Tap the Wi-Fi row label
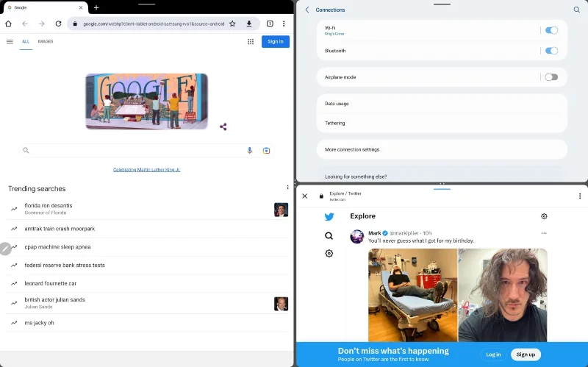588x367 pixels. (x=330, y=28)
